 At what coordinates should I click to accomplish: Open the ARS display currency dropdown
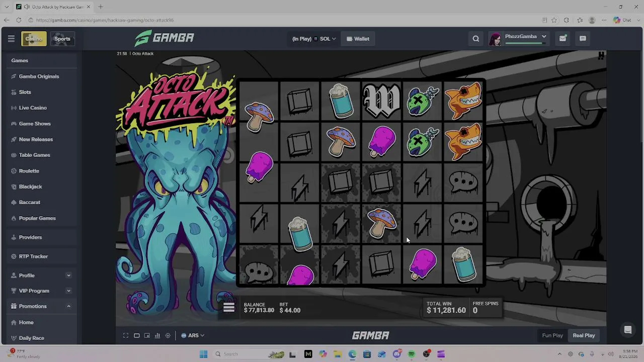click(x=193, y=335)
